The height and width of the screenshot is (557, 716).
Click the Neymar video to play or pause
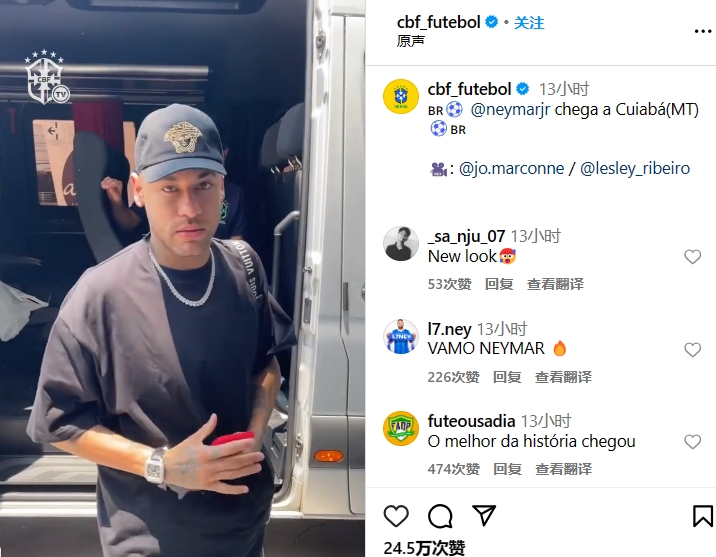pos(183,278)
